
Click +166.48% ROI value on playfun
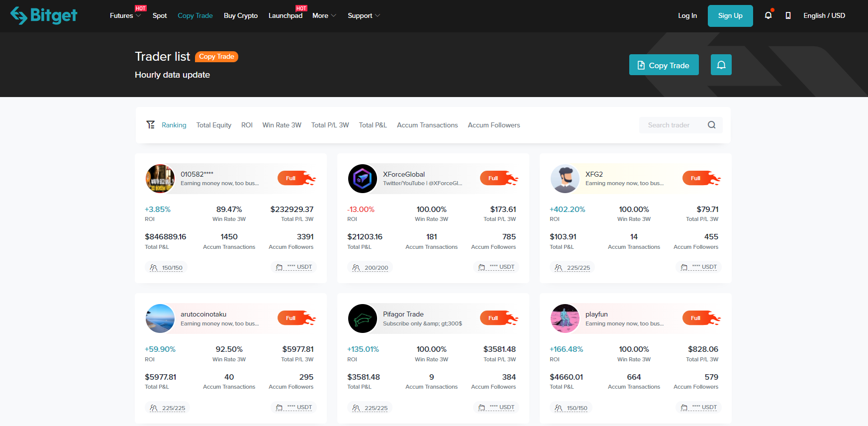click(567, 349)
